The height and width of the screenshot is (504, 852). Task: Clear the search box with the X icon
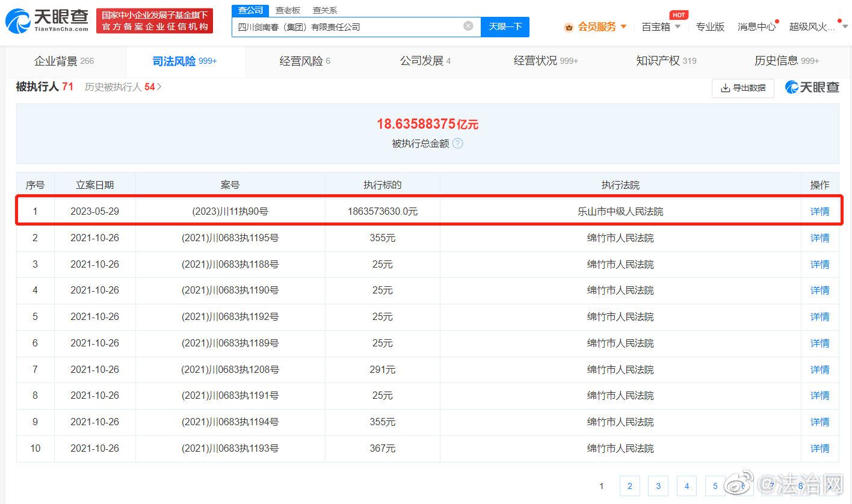pyautogui.click(x=468, y=26)
